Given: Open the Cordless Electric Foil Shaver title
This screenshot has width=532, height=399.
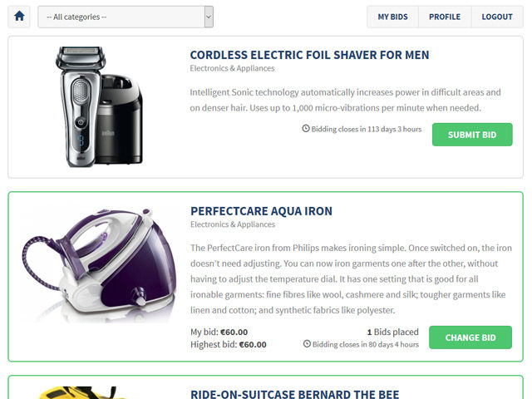Looking at the screenshot, I should (309, 55).
